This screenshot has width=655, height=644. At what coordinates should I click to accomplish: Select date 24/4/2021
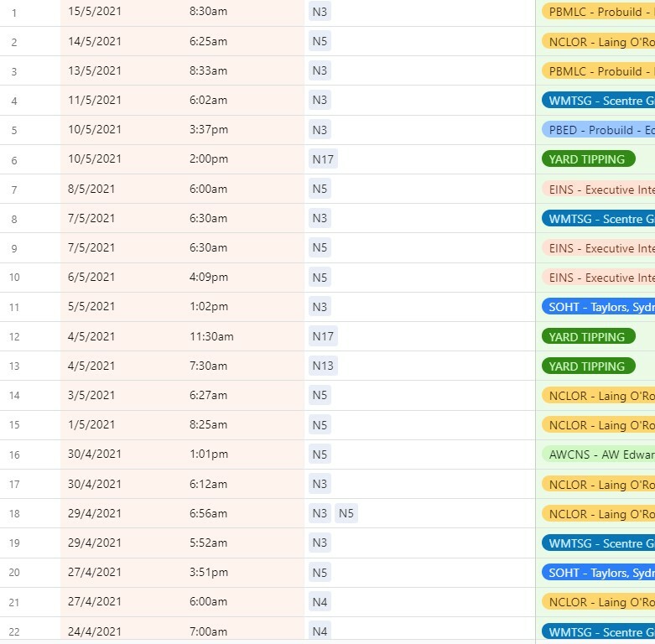point(95,631)
